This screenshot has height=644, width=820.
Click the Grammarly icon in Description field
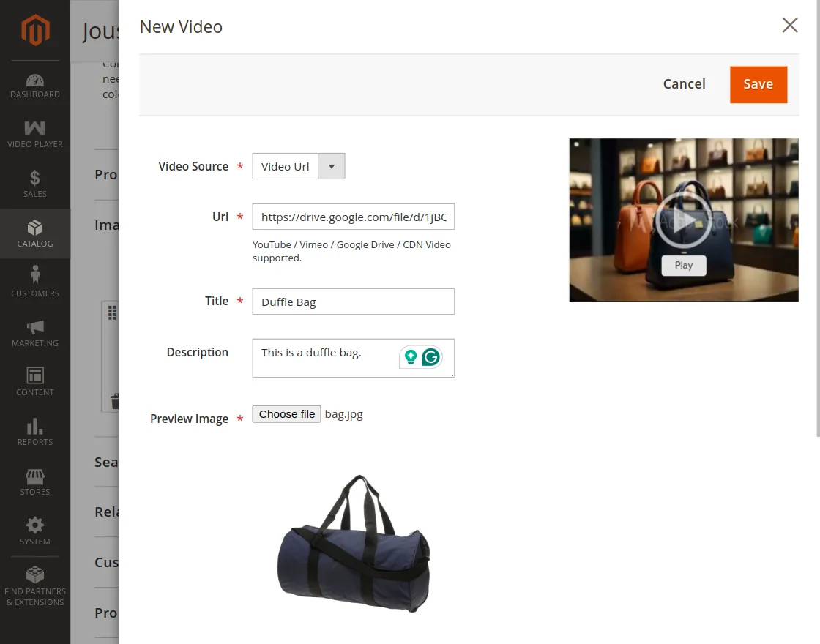click(430, 356)
